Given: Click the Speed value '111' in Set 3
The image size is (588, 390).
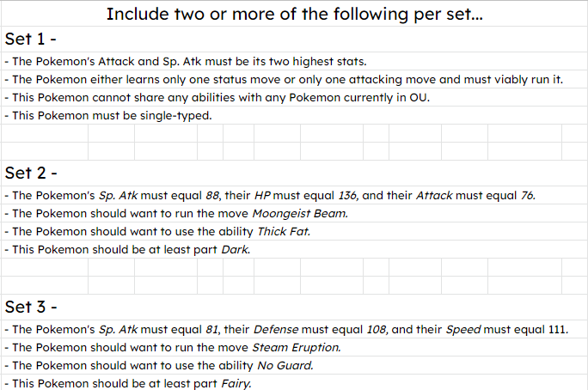Looking at the screenshot, I should (555, 329).
